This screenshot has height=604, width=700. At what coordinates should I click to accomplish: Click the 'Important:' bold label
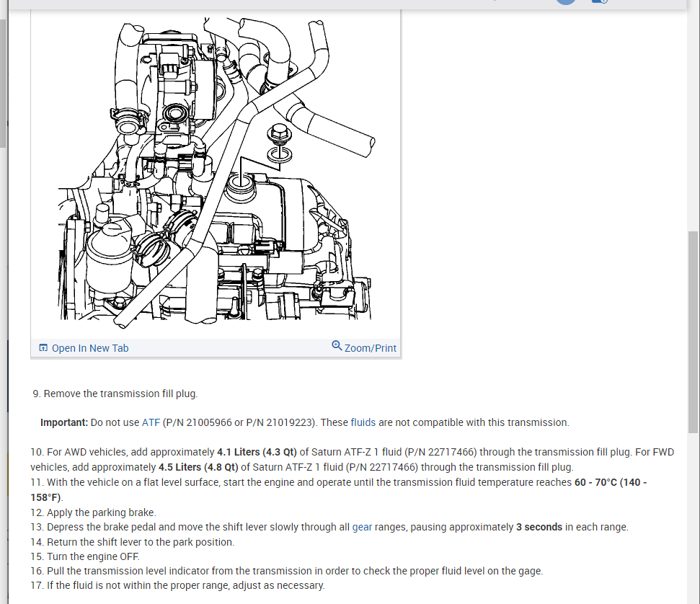pyautogui.click(x=64, y=422)
